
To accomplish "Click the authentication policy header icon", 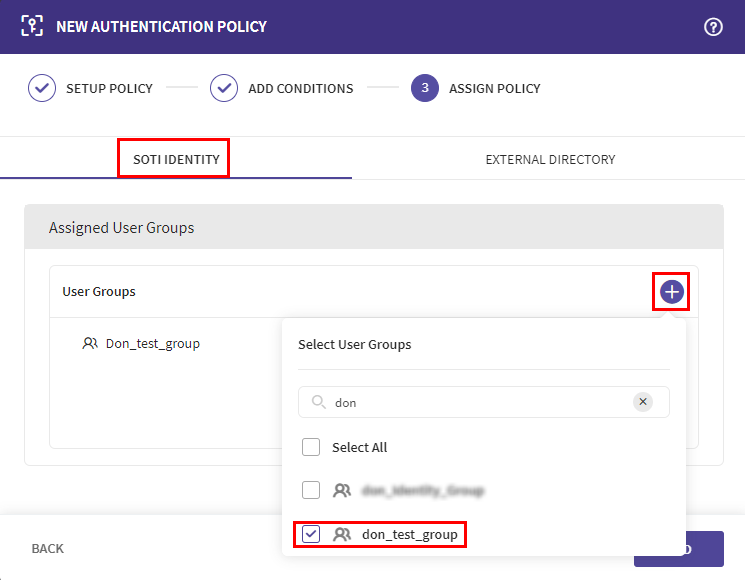I will [x=33, y=27].
